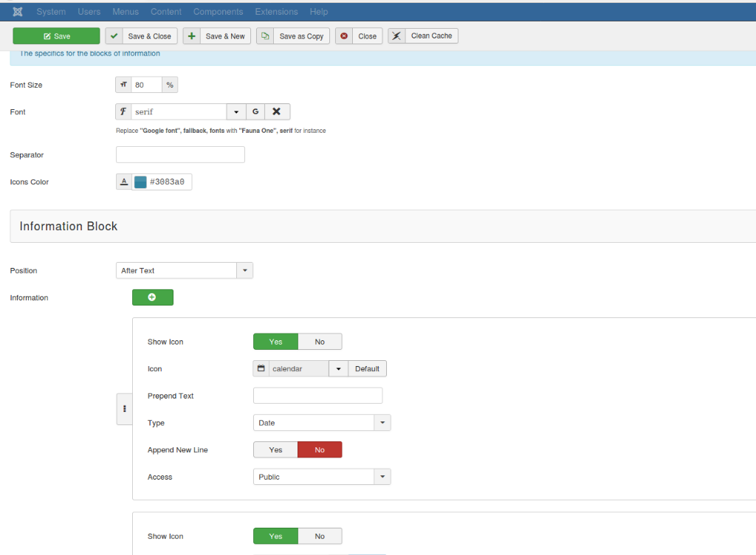Clear the font with X icon
Image resolution: width=756 pixels, height=555 pixels.
[277, 111]
